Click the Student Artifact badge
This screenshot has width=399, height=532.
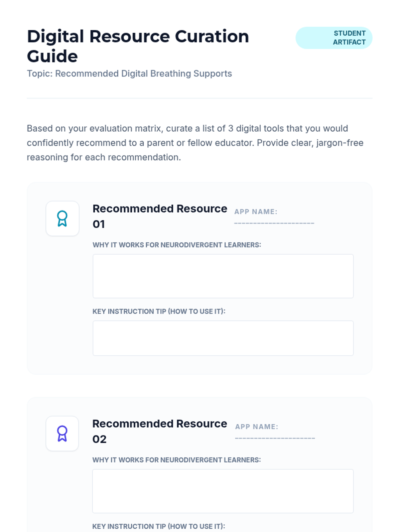click(334, 38)
